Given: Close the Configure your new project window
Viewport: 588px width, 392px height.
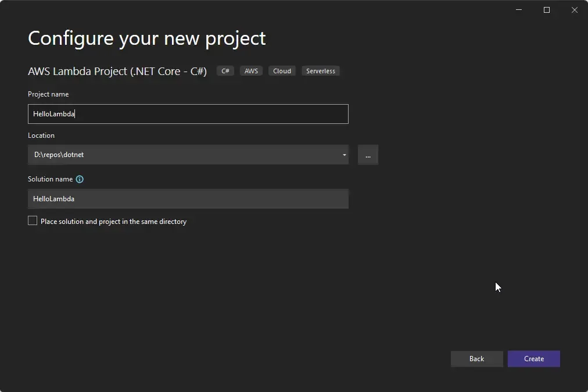Looking at the screenshot, I should tap(575, 10).
